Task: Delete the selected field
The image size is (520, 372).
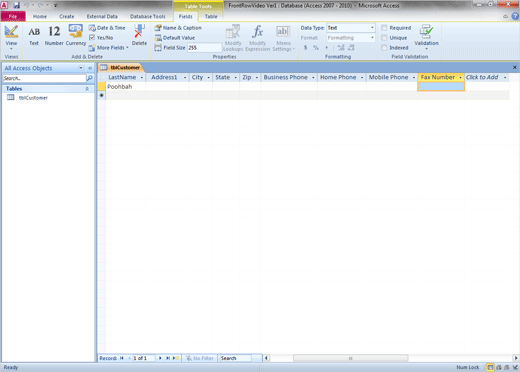Action: click(x=139, y=36)
